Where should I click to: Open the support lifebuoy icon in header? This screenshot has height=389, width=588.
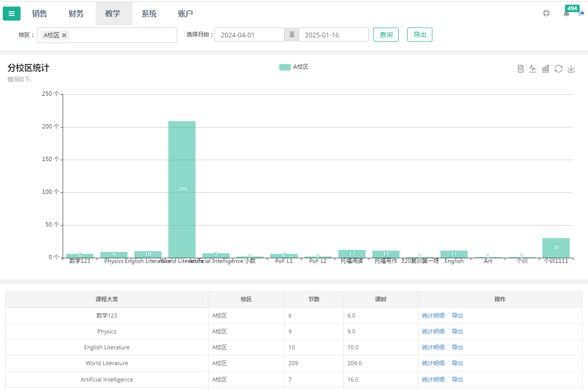coord(546,14)
